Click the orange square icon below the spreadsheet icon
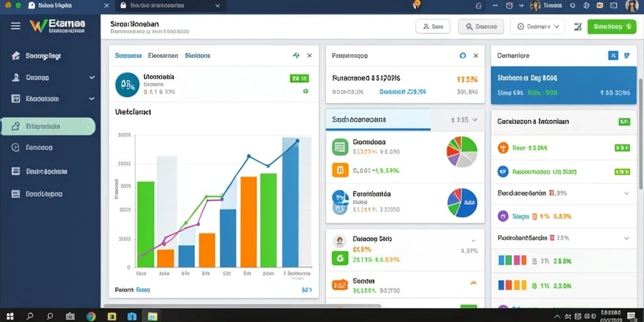Image resolution: width=644 pixels, height=322 pixels. click(340, 169)
